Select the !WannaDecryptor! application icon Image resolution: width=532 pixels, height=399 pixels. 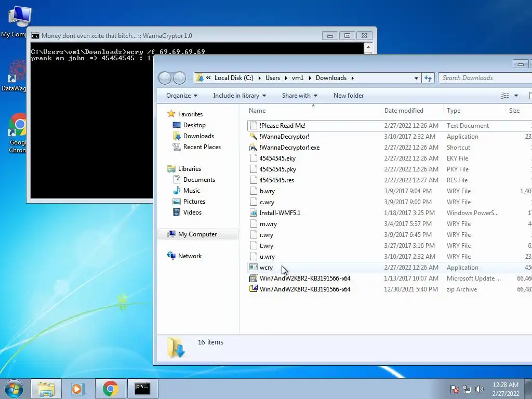254,137
